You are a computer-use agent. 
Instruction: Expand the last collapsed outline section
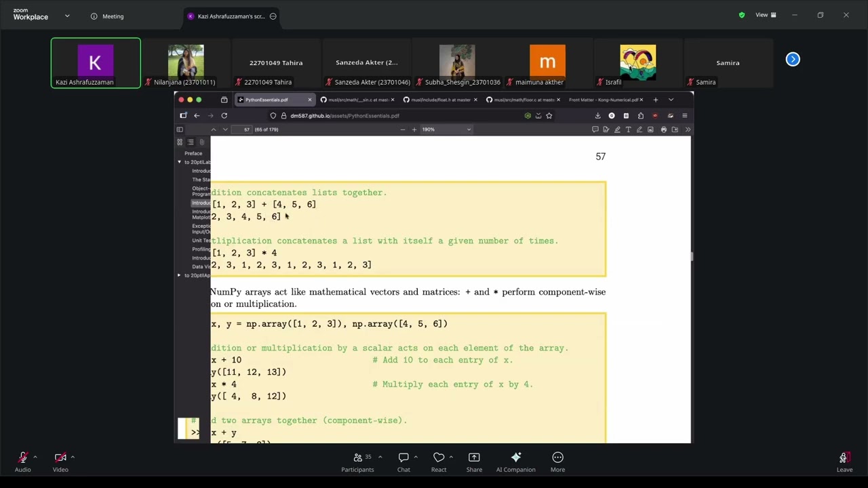point(179,275)
